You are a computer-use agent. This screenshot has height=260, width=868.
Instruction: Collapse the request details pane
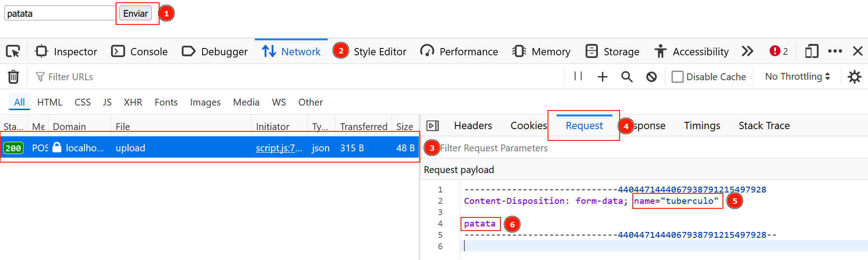tap(433, 125)
